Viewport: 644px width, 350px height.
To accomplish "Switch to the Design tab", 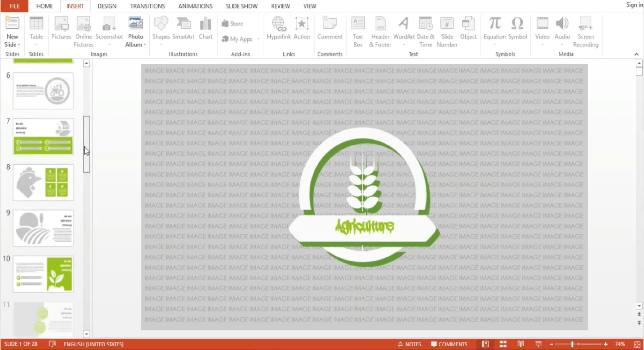I will click(107, 6).
